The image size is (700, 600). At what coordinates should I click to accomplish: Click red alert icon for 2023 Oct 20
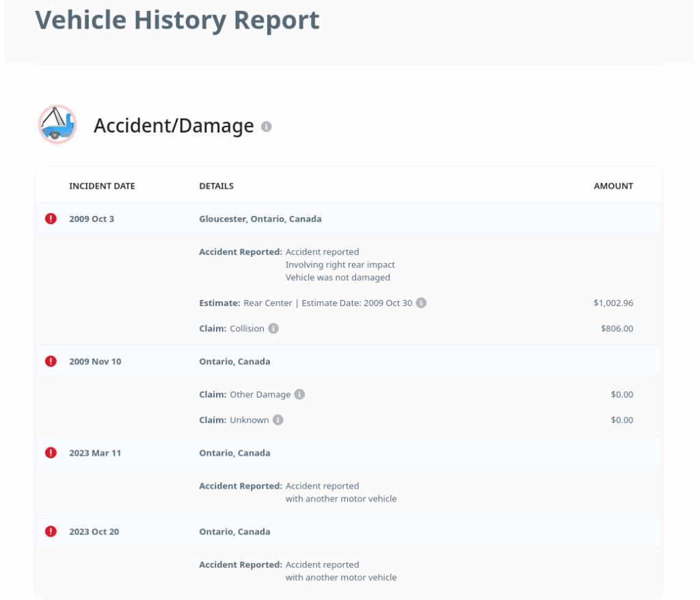pos(51,531)
